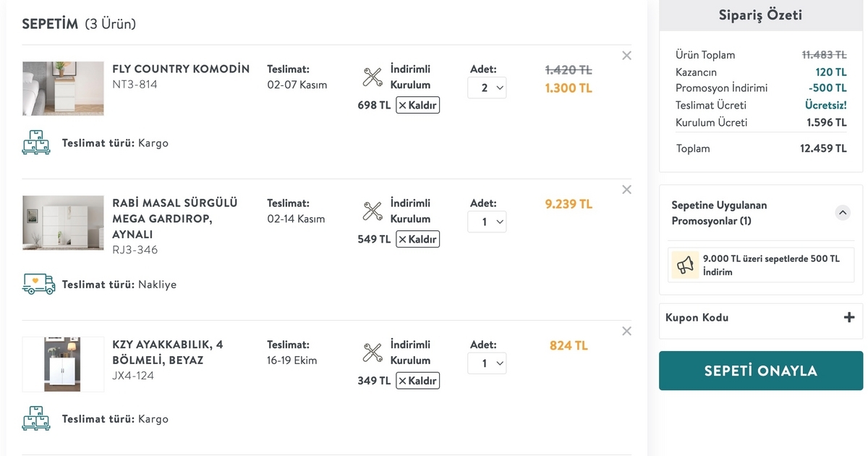Click the installation tools icon for Fly Country Komodin
This screenshot has height=456, width=868.
click(373, 77)
